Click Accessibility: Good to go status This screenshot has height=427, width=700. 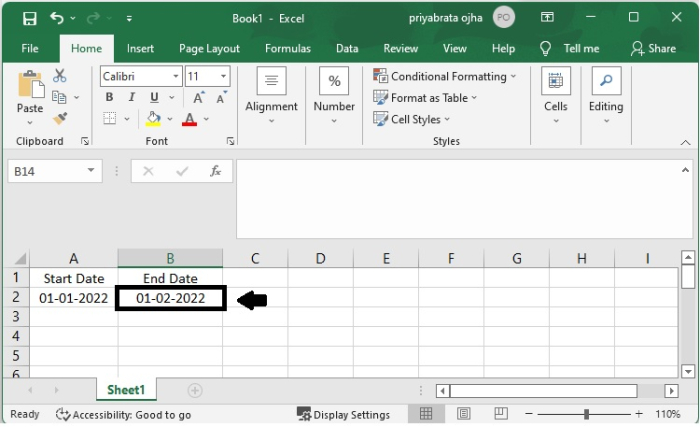click(x=123, y=415)
